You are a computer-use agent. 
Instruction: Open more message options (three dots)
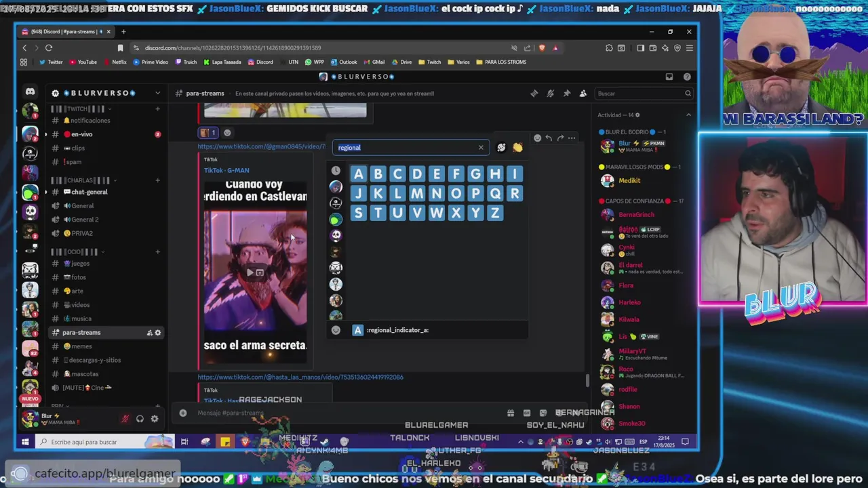pos(572,138)
